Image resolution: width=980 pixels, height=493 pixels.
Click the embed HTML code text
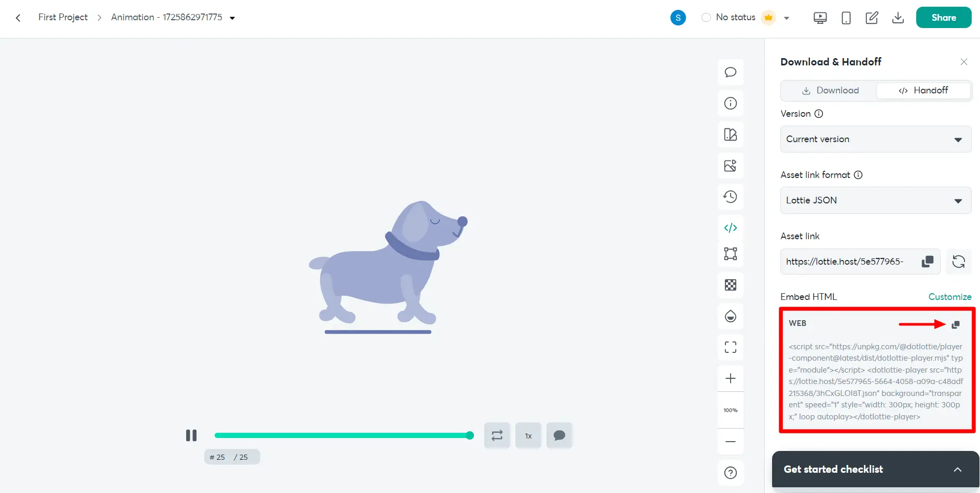(x=875, y=381)
